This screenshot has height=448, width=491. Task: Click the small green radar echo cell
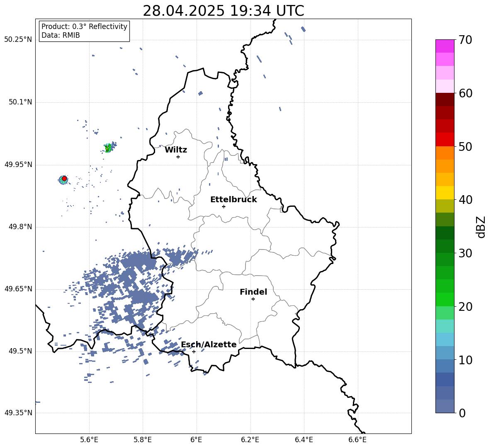point(108,148)
